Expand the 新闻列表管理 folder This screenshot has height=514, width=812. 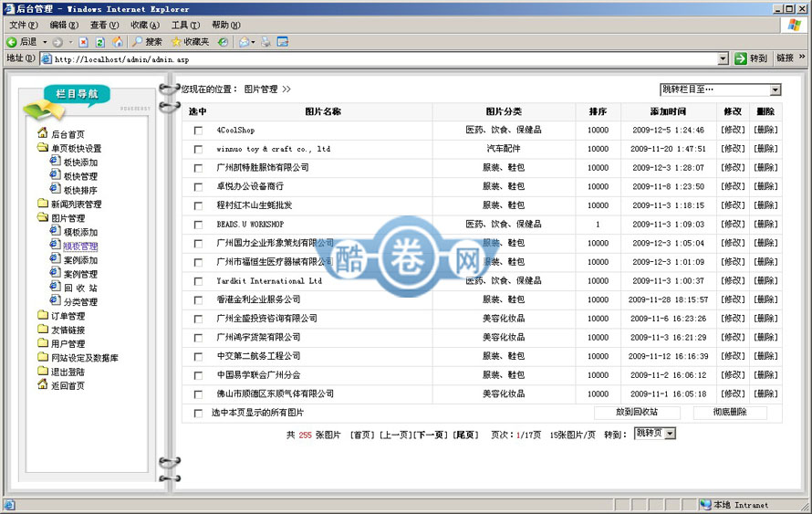click(x=43, y=203)
